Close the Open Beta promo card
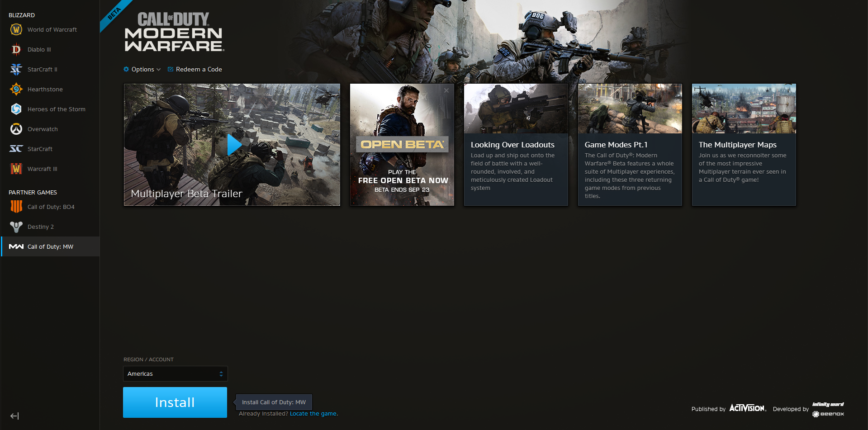 [446, 90]
